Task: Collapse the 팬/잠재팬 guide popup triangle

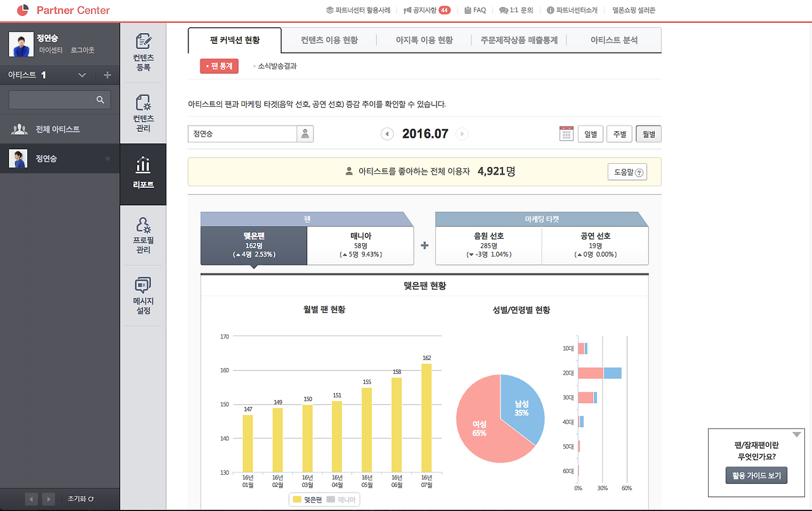Action: tap(797, 435)
